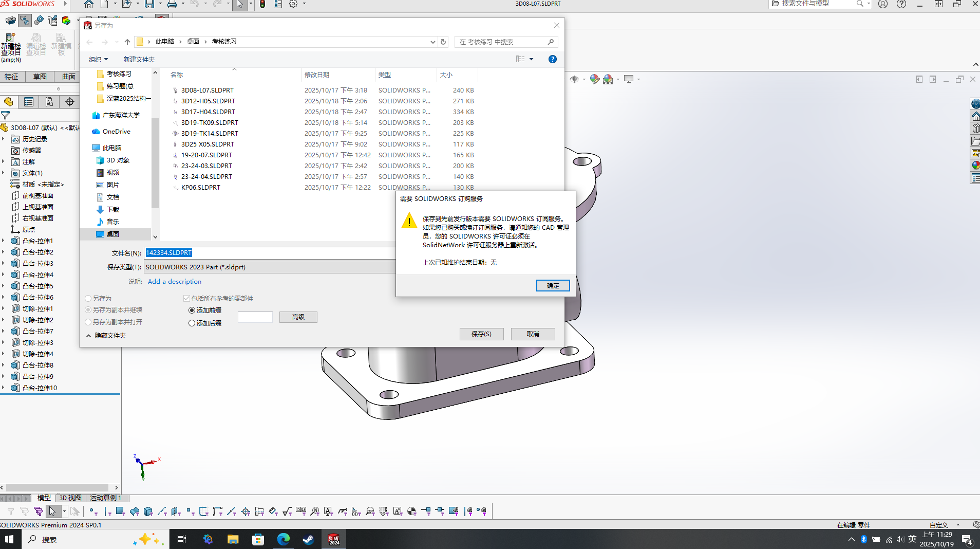Click '确定' in subscription warning dialog
980x549 pixels.
553,286
